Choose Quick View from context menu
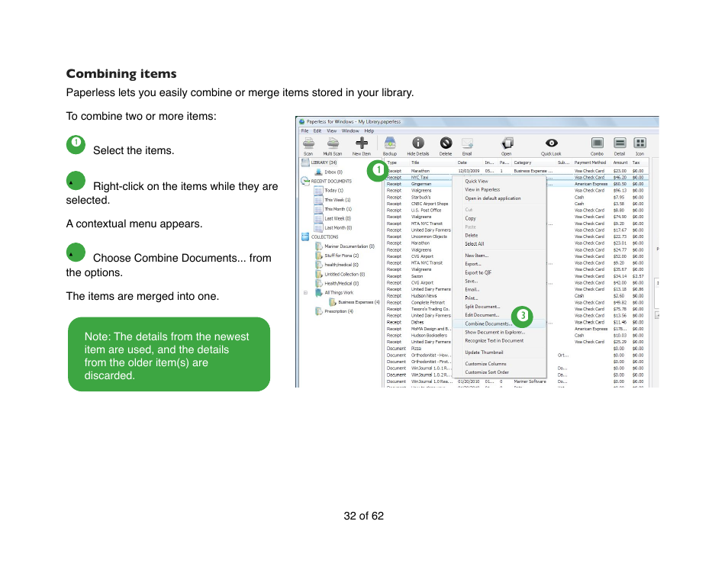Viewport: 728px width, 563px height. coord(476,181)
